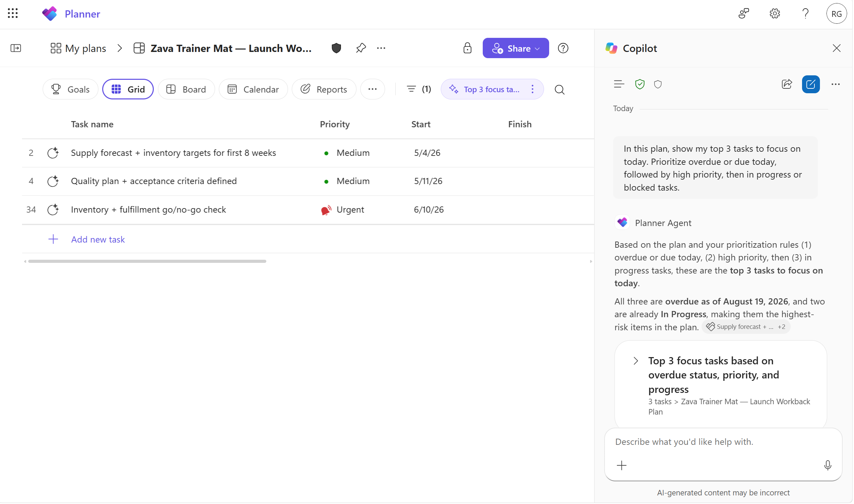This screenshot has height=504, width=854.
Task: Pin the plan with the pin icon
Action: click(x=361, y=48)
